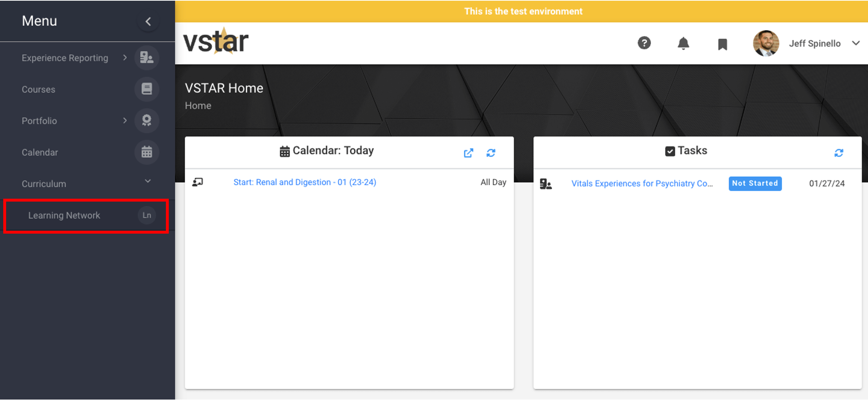Viewport: 868px width, 401px height.
Task: Click the test environment banner text
Action: [523, 11]
